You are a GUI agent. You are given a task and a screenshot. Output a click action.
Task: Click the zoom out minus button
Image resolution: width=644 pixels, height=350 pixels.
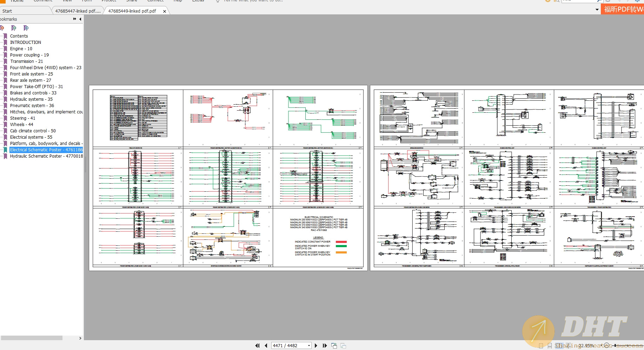606,346
